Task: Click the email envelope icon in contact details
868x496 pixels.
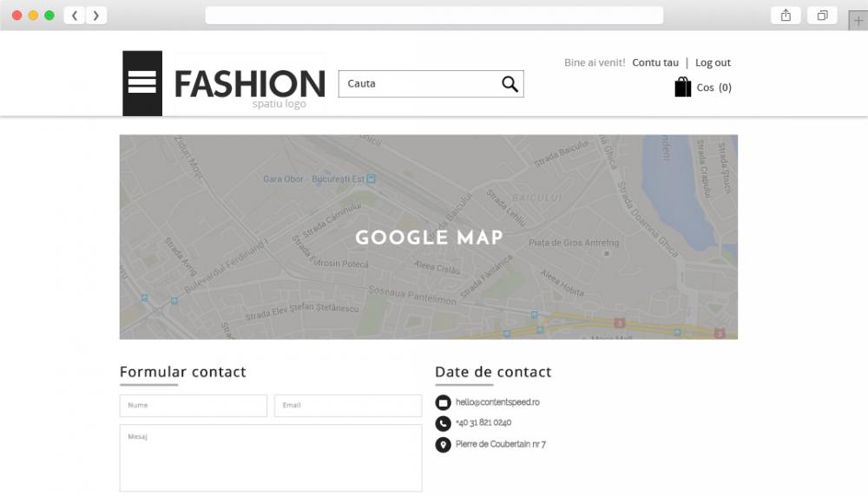Action: point(443,402)
